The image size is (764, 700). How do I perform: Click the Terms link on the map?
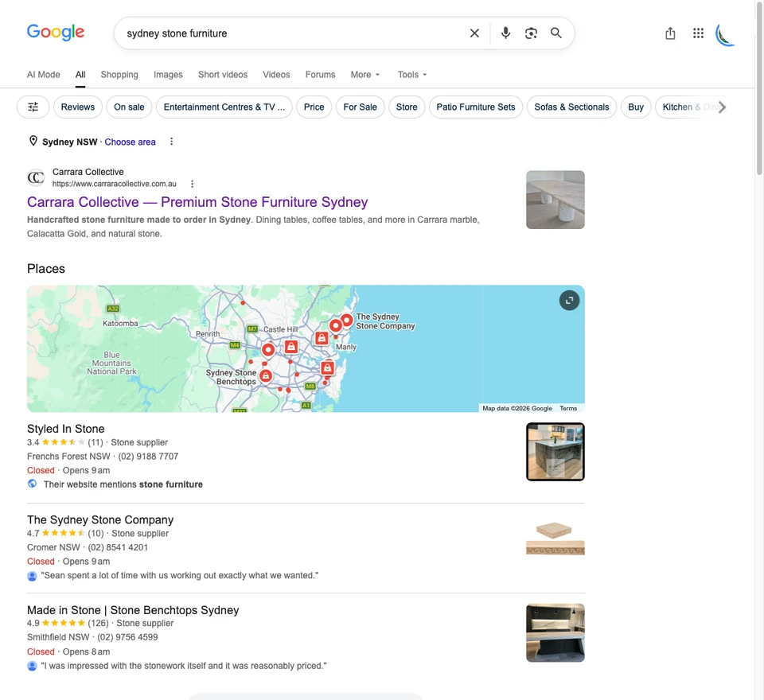coord(568,408)
